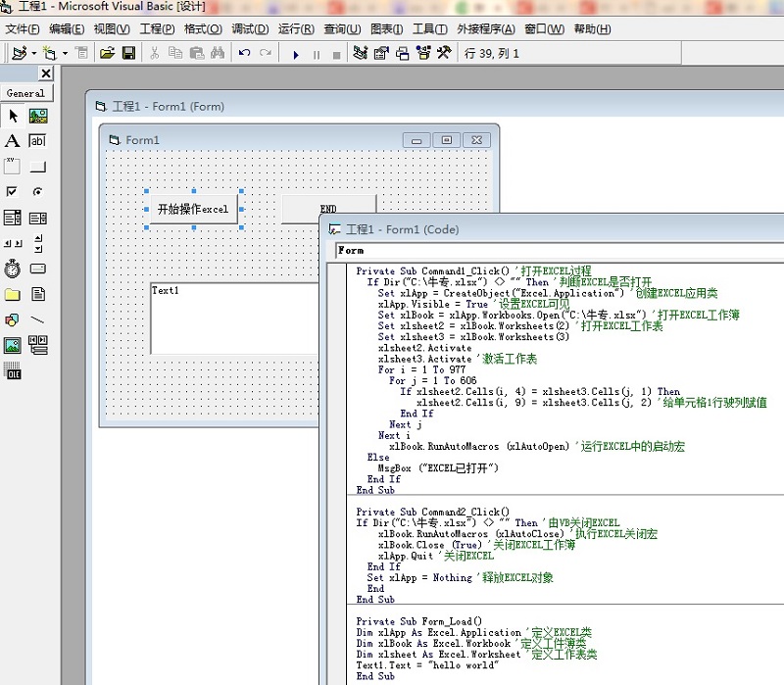Click the Add Standard EXE project icon
Viewport: 784px width, 685px height.
click(x=20, y=53)
